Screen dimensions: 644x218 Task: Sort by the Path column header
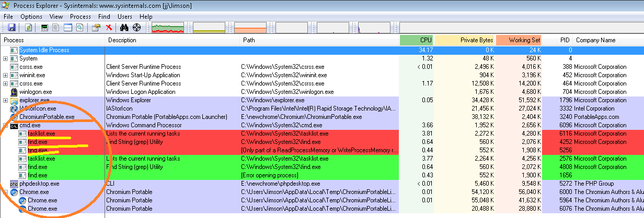[320, 40]
